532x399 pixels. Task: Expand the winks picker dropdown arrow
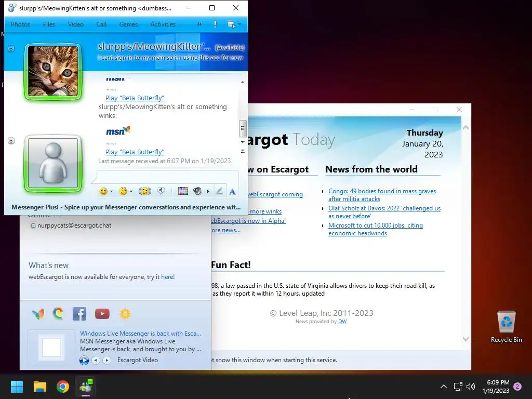(131, 192)
